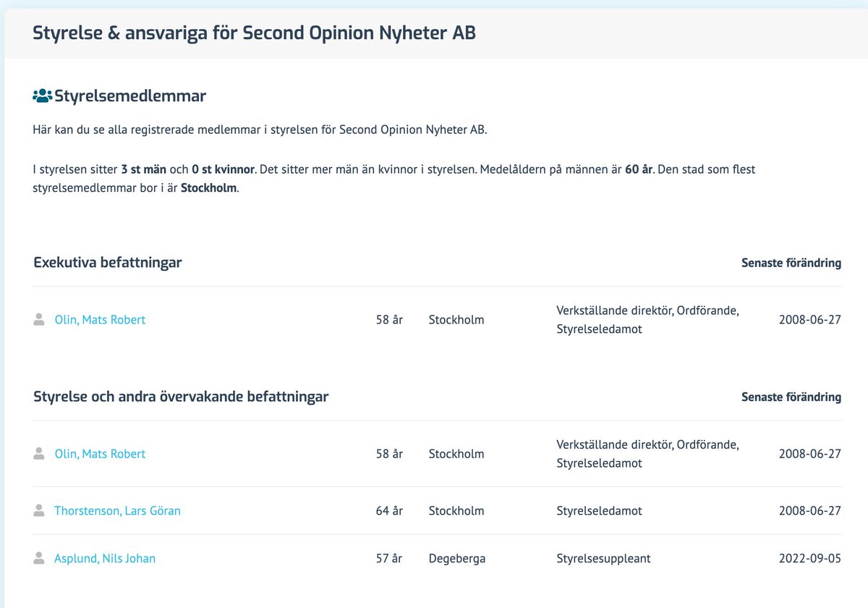Image resolution: width=868 pixels, height=608 pixels.
Task: Click Senaste förändring header above Exekutiva list
Action: [791, 263]
